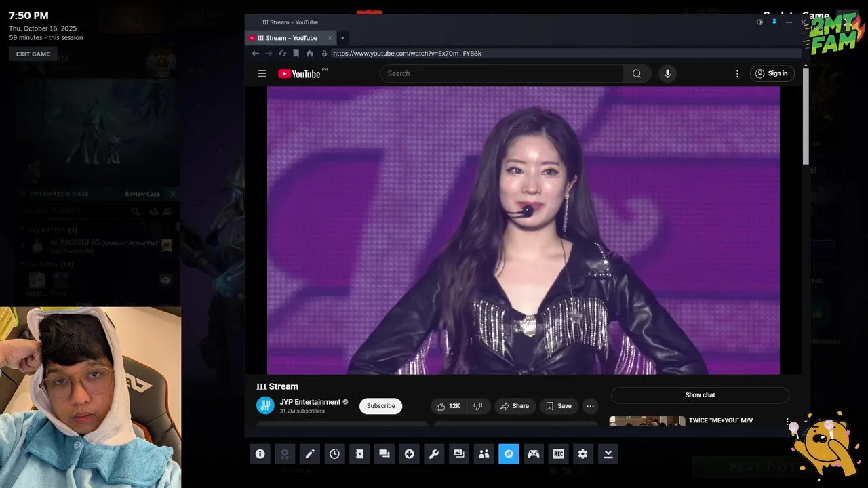Open the wrench tools icon
This screenshot has width=868, height=488.
pyautogui.click(x=434, y=454)
